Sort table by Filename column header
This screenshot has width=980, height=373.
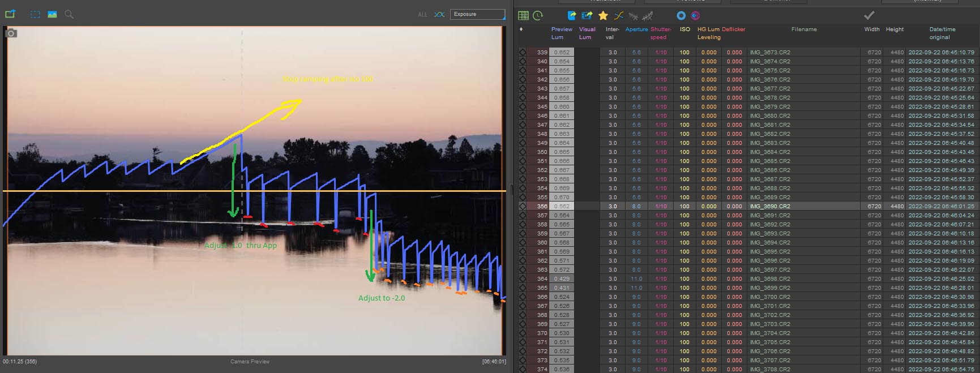[x=803, y=29]
